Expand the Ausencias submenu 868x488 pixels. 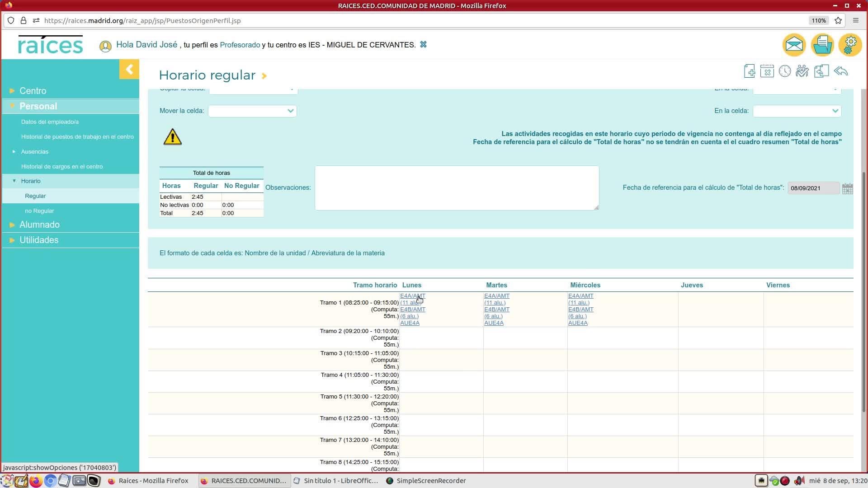tap(34, 152)
